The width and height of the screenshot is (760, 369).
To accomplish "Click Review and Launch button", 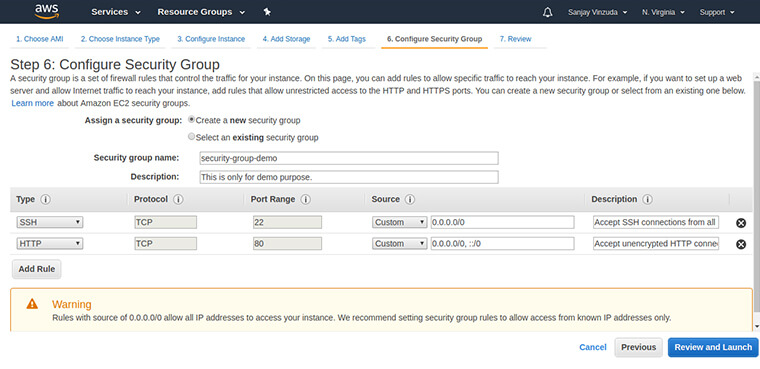I will pyautogui.click(x=713, y=347).
